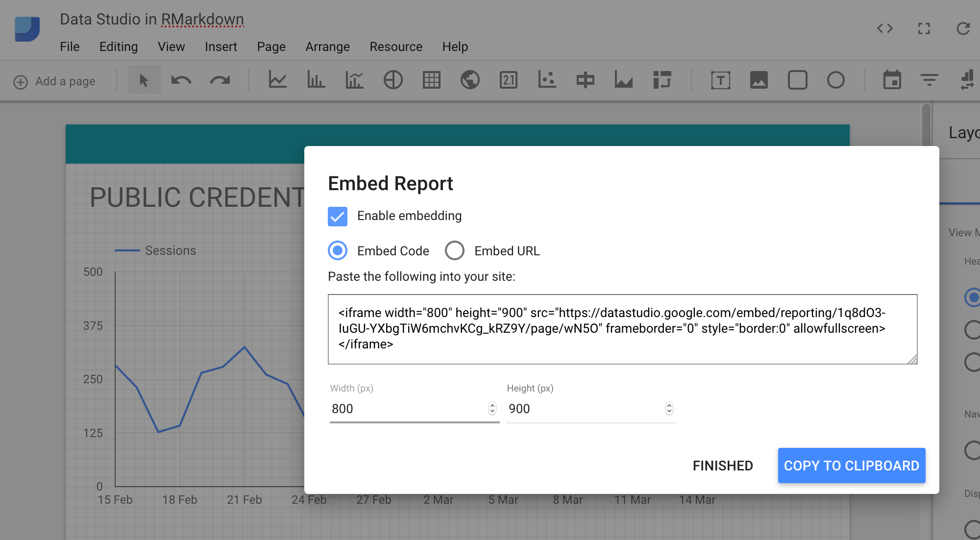Click the FINISHED button
Viewport: 980px width, 540px height.
(723, 466)
